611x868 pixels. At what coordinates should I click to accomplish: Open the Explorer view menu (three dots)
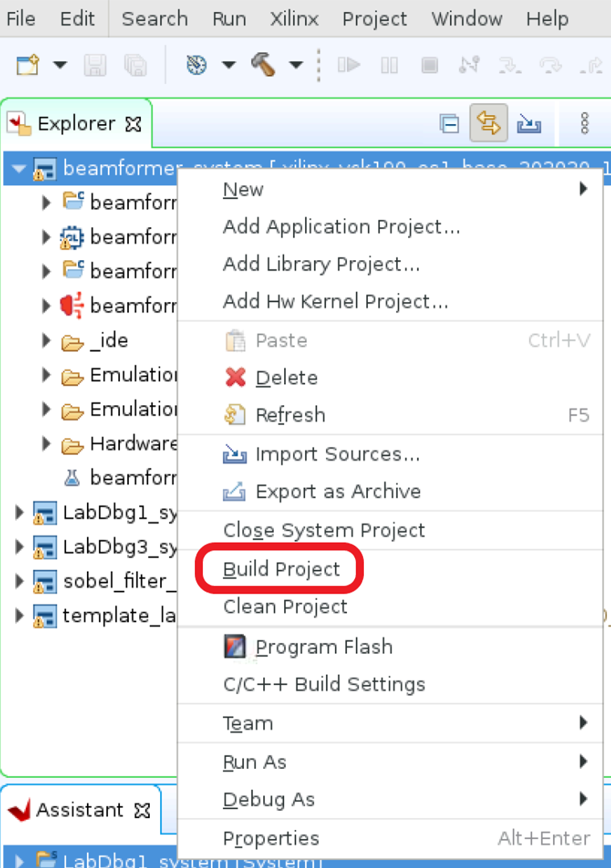pos(584,123)
